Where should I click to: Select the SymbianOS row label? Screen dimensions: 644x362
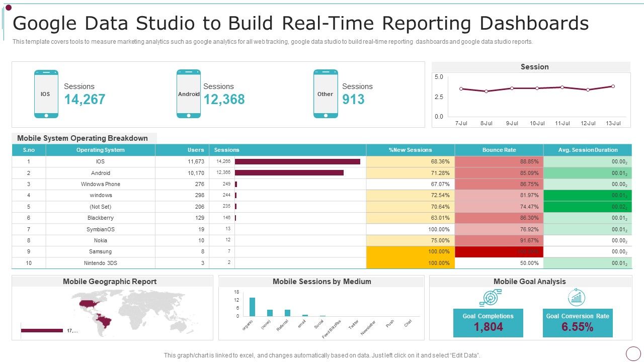pos(101,229)
